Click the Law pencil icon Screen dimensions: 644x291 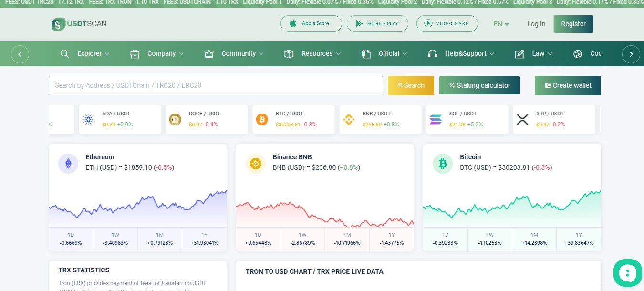520,54
